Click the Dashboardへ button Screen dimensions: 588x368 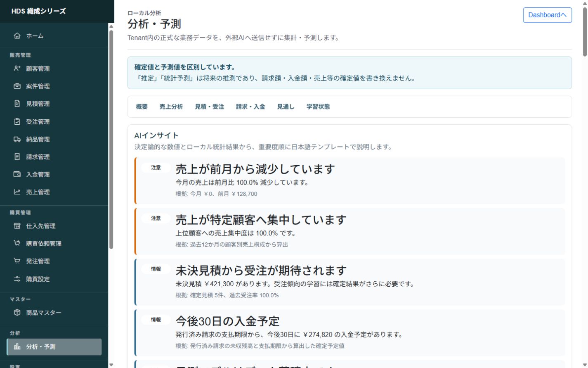point(547,15)
